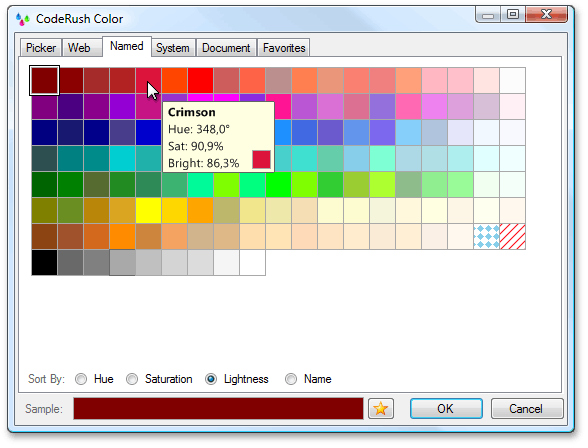Screen dimensions: 588x448
Task: Switch to the Picker tab
Action: pos(40,48)
